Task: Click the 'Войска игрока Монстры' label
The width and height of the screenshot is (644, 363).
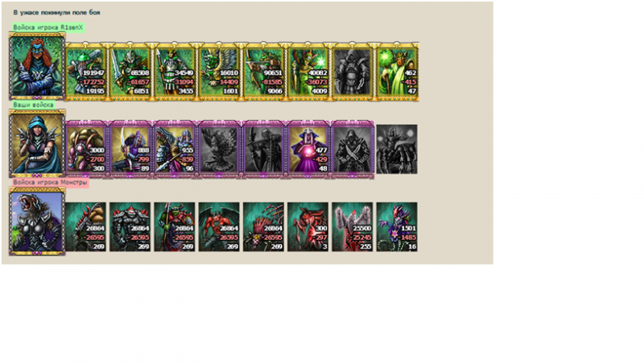Action: pyautogui.click(x=50, y=183)
